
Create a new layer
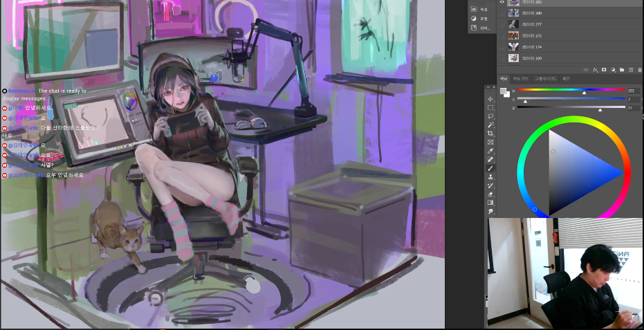coord(631,70)
